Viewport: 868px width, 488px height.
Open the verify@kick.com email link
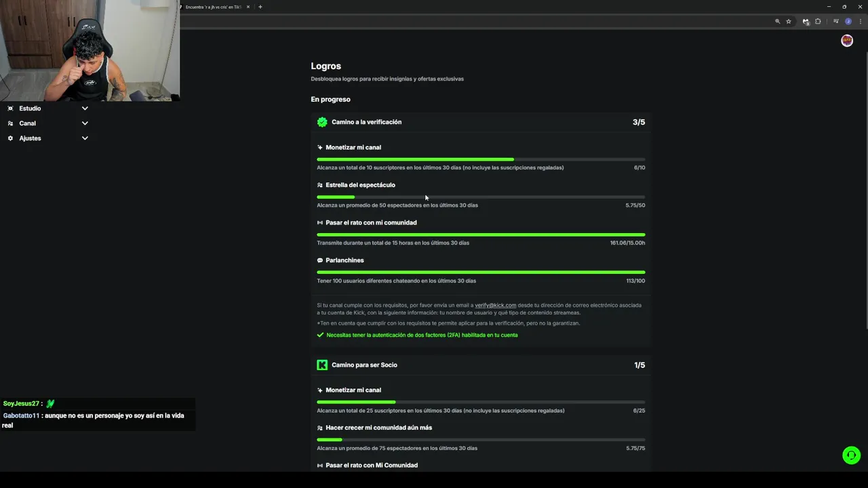tap(495, 305)
